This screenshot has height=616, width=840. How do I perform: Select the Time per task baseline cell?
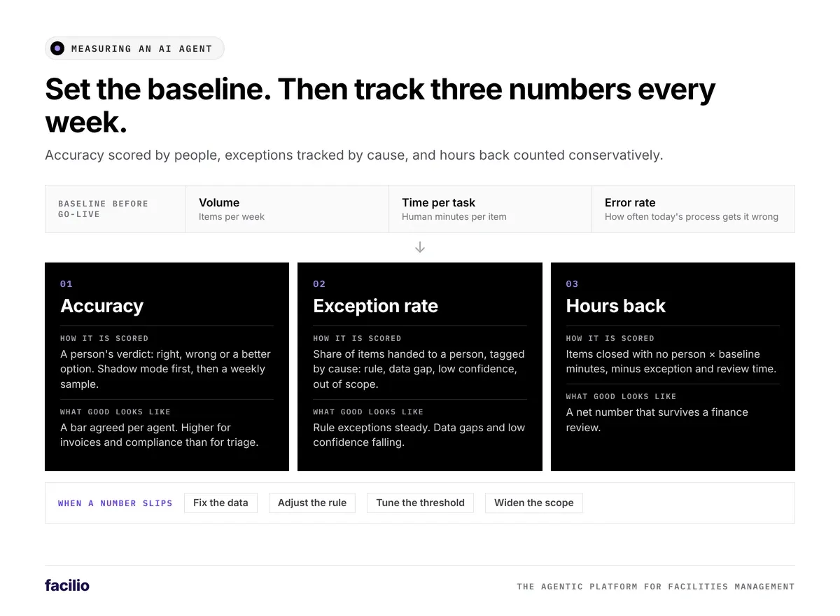(x=490, y=209)
